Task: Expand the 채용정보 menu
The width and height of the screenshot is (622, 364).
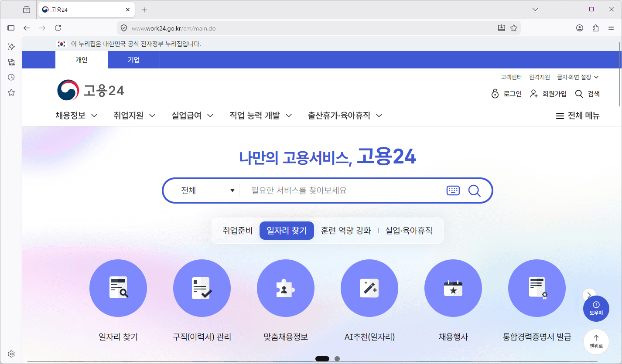Action: click(x=76, y=116)
